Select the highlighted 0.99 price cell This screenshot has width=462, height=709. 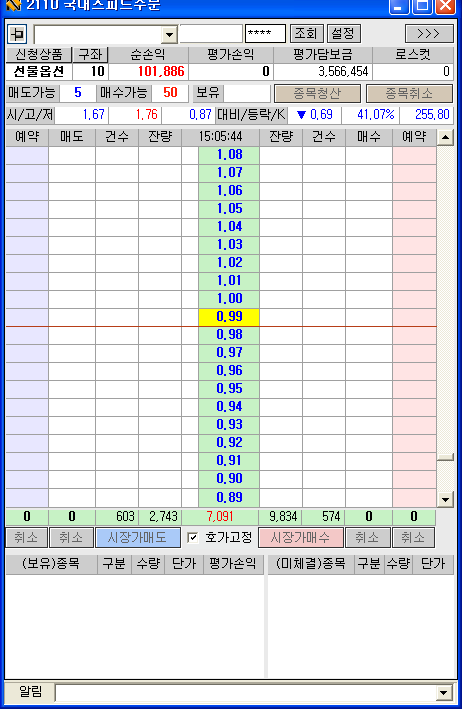pos(229,317)
